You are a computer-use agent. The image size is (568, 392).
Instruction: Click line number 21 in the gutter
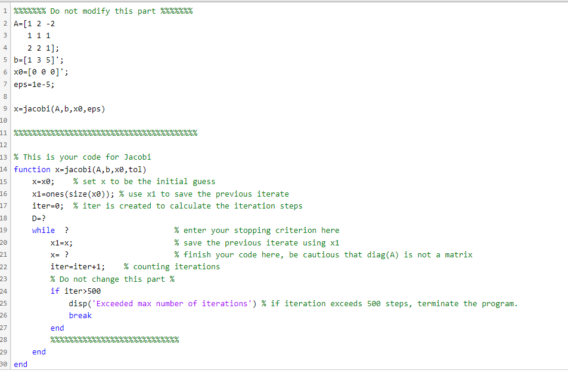pos(4,254)
